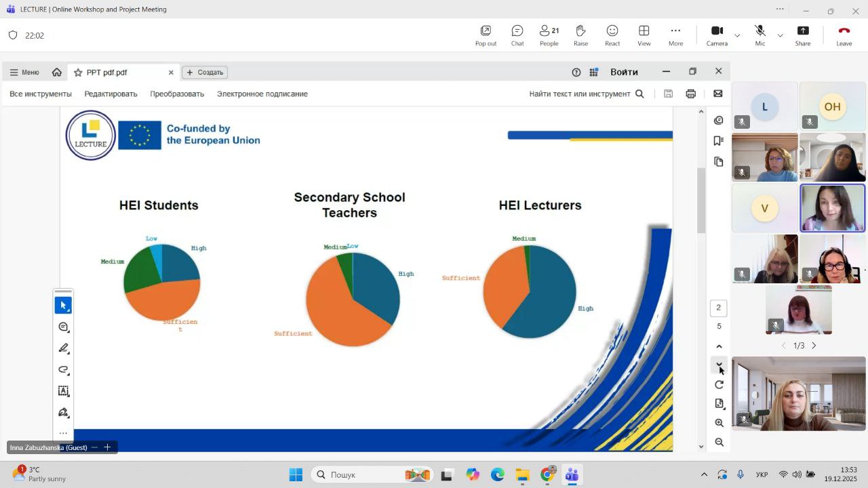Expand the Mic options dropdown arrow
This screenshot has height=488, width=868.
[x=780, y=35]
